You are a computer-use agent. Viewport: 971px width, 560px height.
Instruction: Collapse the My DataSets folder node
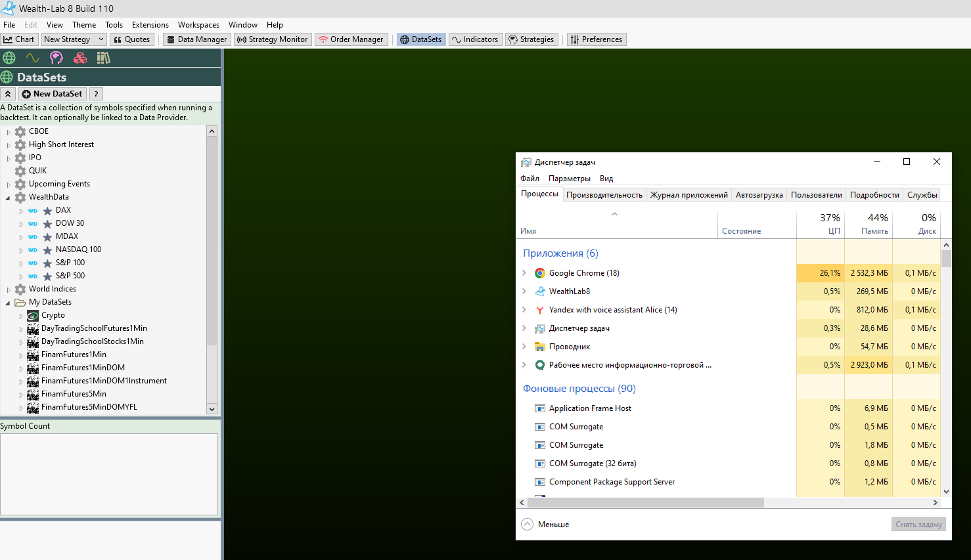pos(9,303)
